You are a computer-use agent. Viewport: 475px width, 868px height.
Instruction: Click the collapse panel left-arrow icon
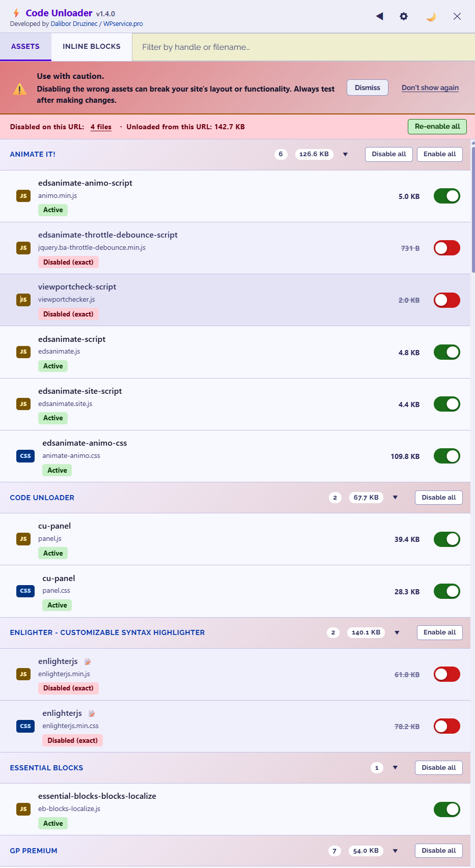[x=379, y=16]
